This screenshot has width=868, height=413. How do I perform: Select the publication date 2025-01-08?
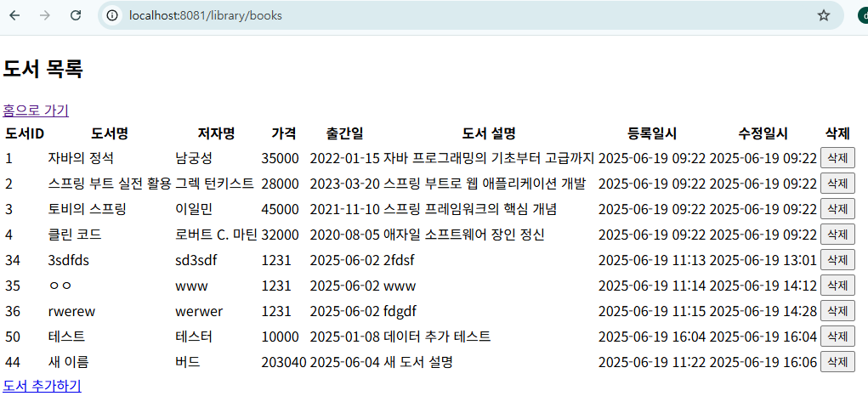point(345,337)
